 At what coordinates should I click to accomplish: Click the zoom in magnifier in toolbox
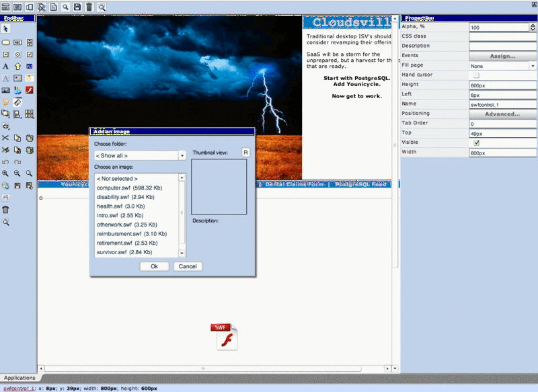click(5, 173)
